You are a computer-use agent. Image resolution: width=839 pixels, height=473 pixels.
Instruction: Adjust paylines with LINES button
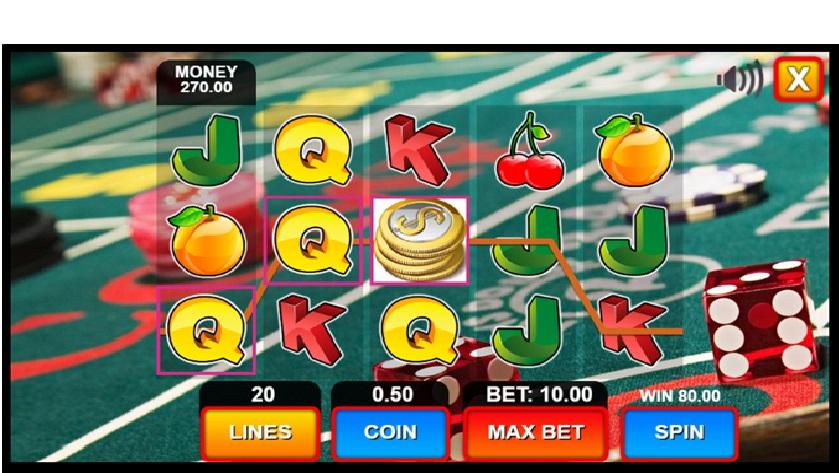(261, 432)
